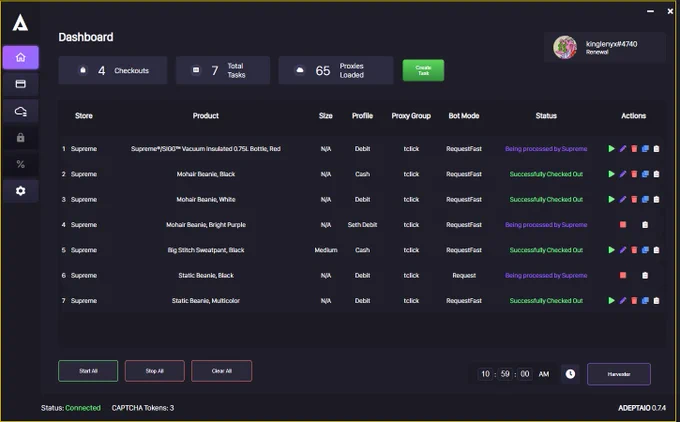680x422 pixels.
Task: Open clipboard icon for Bright Purple beanie
Action: pyautogui.click(x=645, y=225)
